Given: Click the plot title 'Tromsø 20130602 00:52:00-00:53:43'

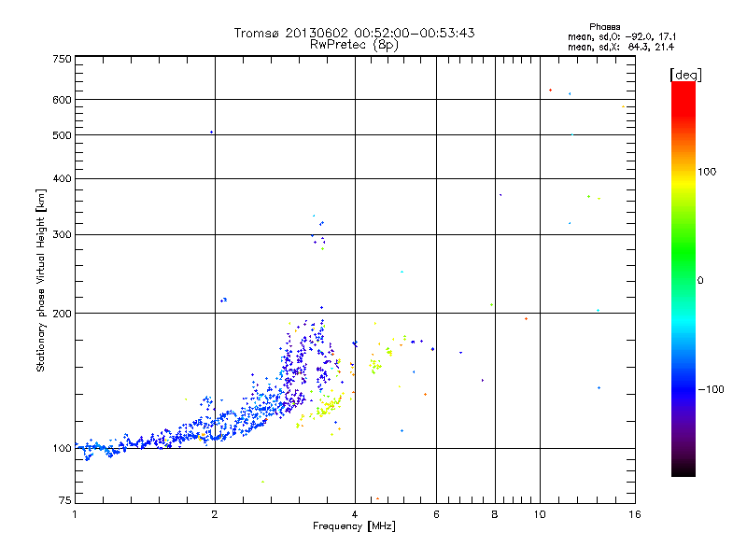Looking at the screenshot, I should pyautogui.click(x=354, y=33).
